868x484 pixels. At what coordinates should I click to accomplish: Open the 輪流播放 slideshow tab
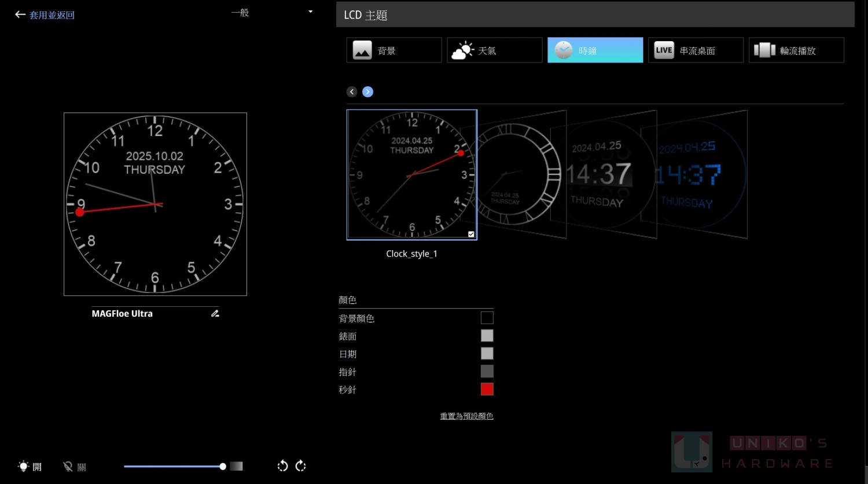[796, 50]
